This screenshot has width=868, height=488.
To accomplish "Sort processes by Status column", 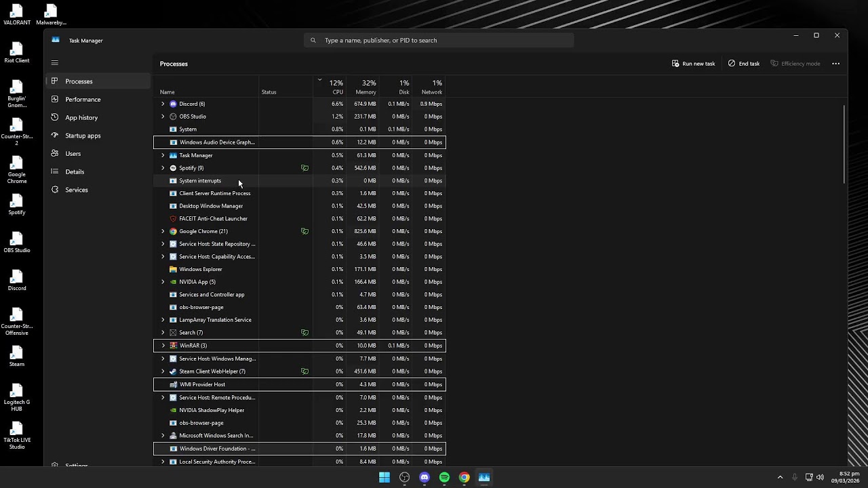I will pos(285,87).
